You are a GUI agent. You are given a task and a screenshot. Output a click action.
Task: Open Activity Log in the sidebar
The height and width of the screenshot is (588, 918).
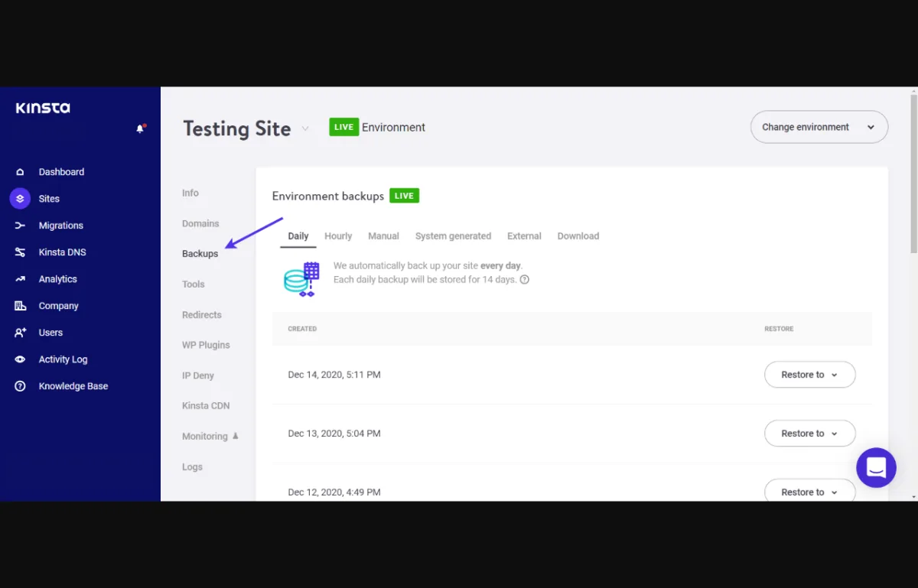tap(63, 359)
